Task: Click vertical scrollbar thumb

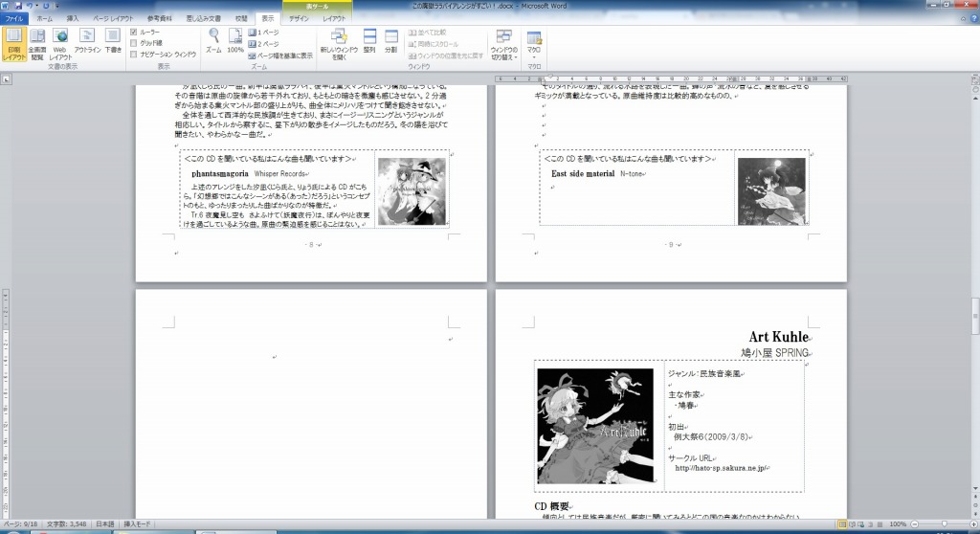Action: pos(975,317)
